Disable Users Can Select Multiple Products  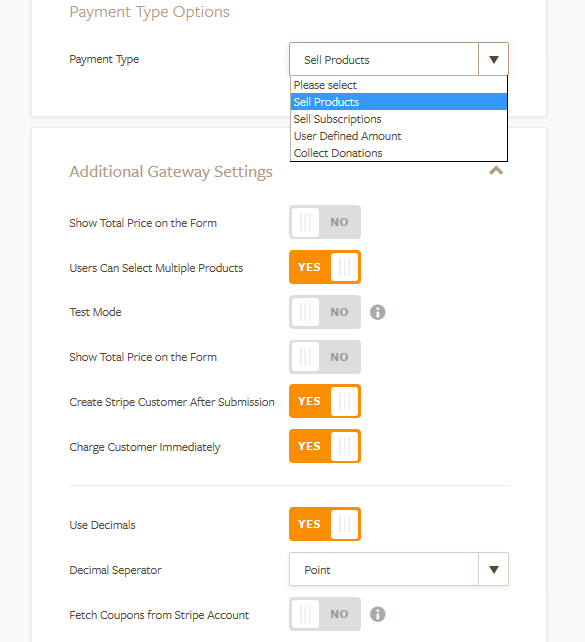pyautogui.click(x=325, y=267)
